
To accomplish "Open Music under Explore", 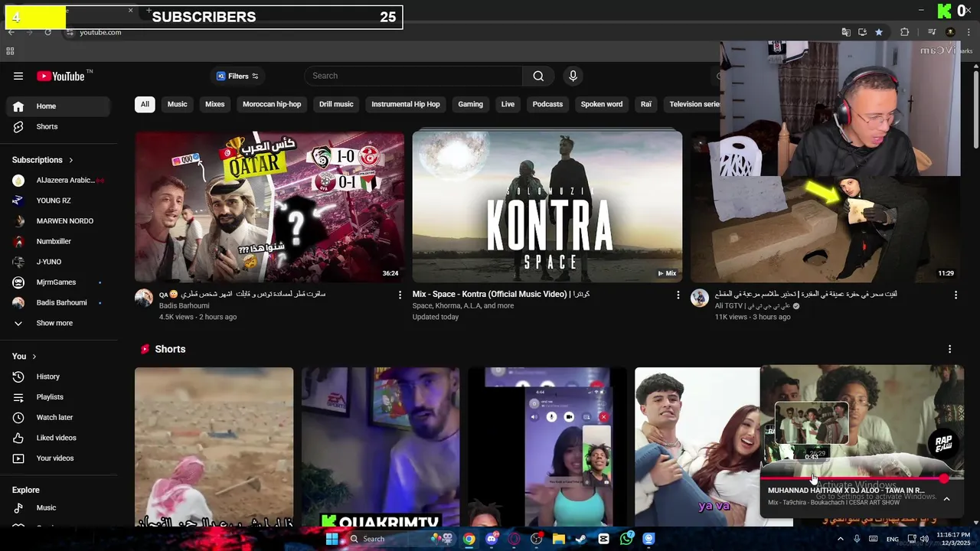I will click(58, 507).
